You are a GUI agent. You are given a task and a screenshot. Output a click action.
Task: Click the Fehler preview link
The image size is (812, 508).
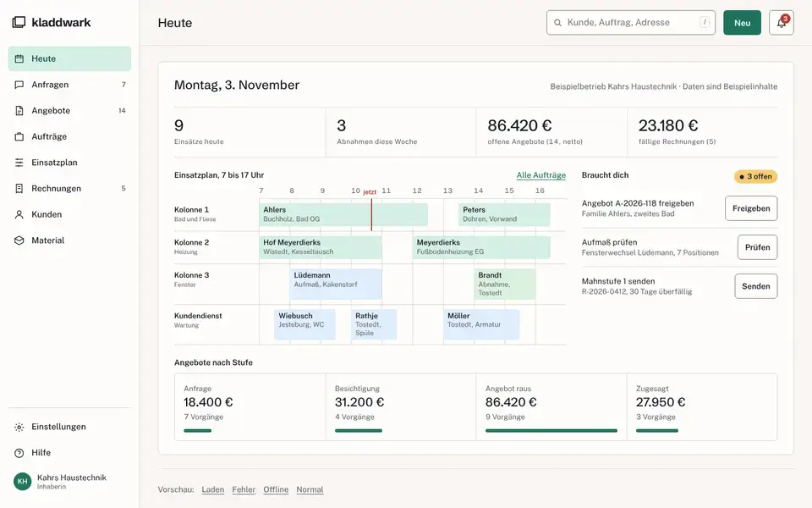coord(244,489)
